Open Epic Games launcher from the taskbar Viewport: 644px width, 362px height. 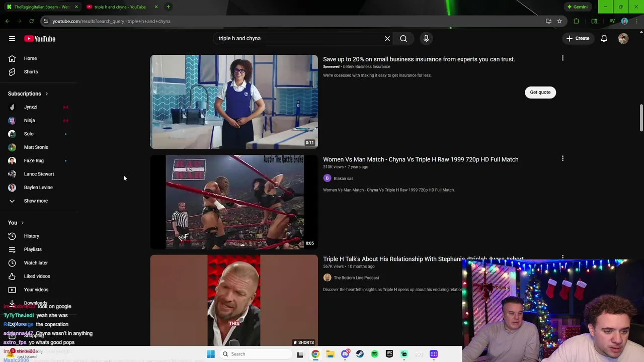(x=389, y=354)
